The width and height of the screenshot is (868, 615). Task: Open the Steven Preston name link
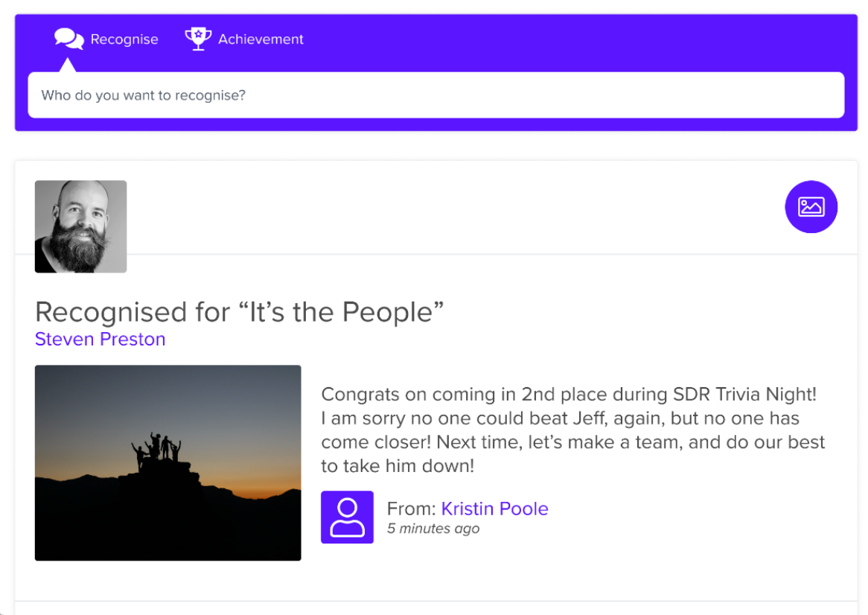[100, 340]
